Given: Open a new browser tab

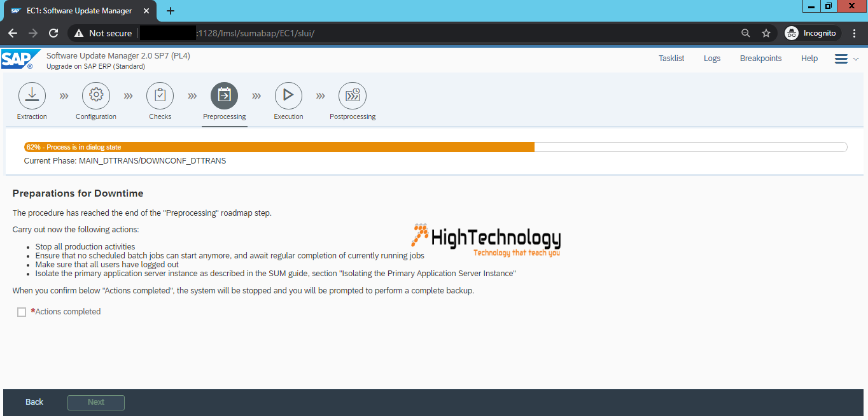Looking at the screenshot, I should (170, 11).
